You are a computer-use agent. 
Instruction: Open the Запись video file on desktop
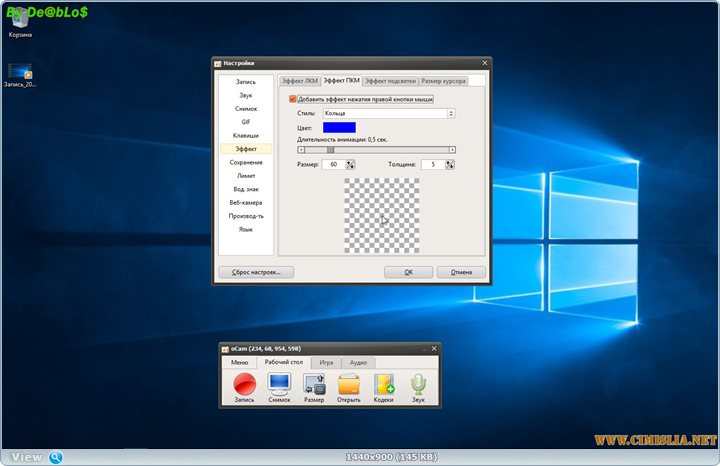(19, 73)
